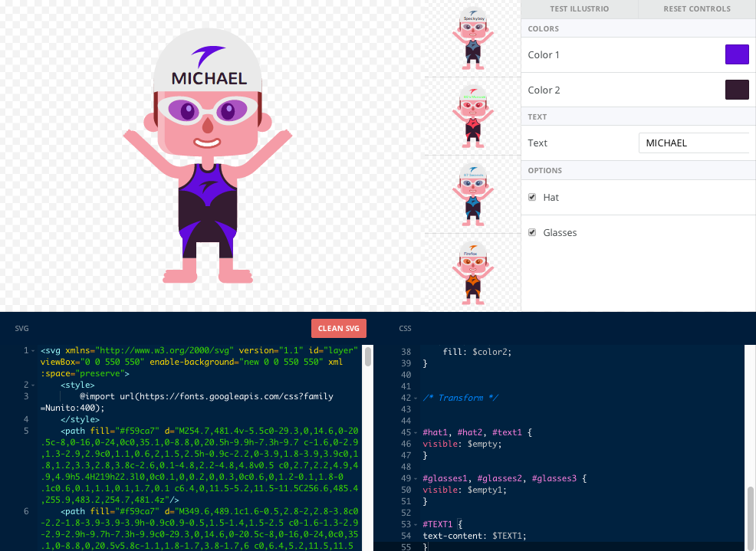Collapse the #hat1 rule at line 45

point(416,433)
